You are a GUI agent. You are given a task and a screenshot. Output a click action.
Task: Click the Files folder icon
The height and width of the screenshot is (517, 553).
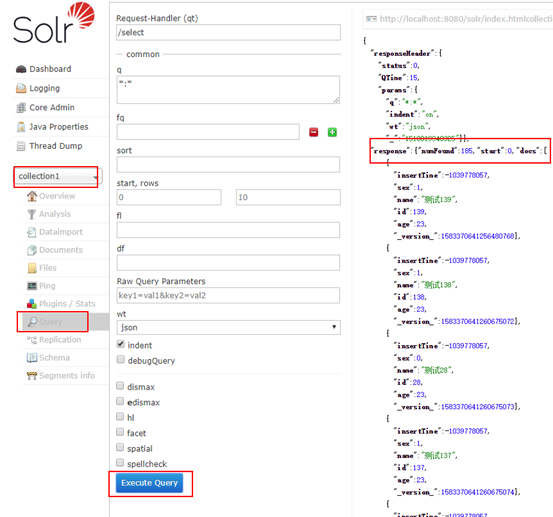click(x=32, y=268)
